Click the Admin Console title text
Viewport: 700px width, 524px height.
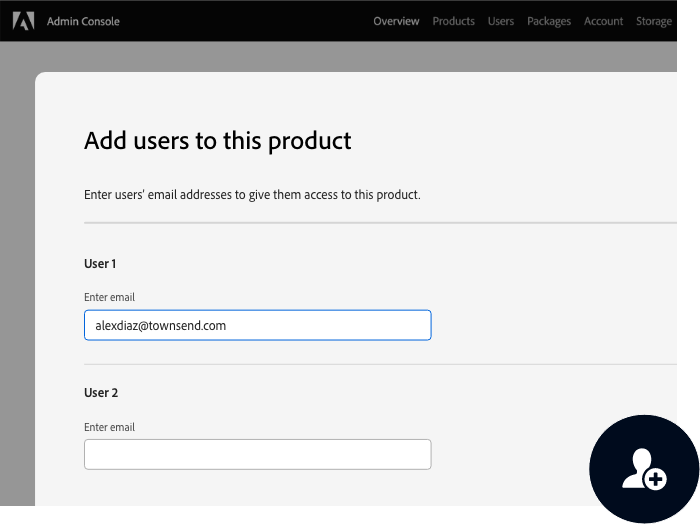[x=83, y=21]
